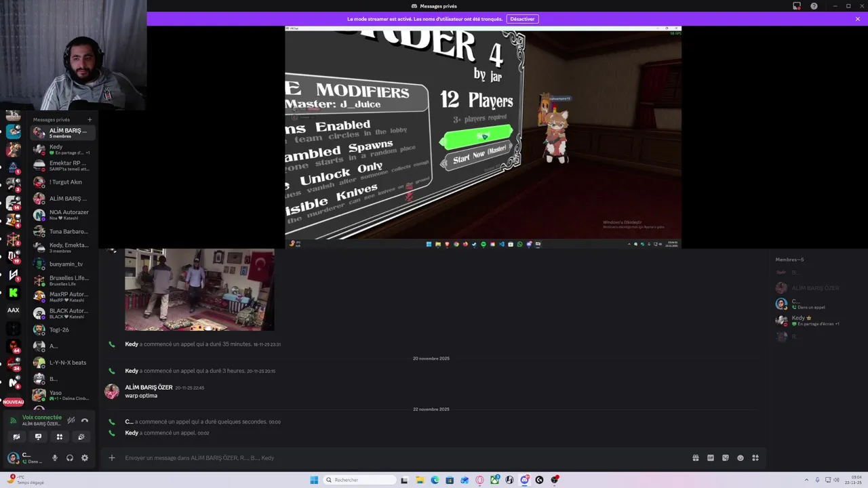This screenshot has height=488, width=868.
Task: Switch to Discord in the taskbar
Action: tap(525, 480)
